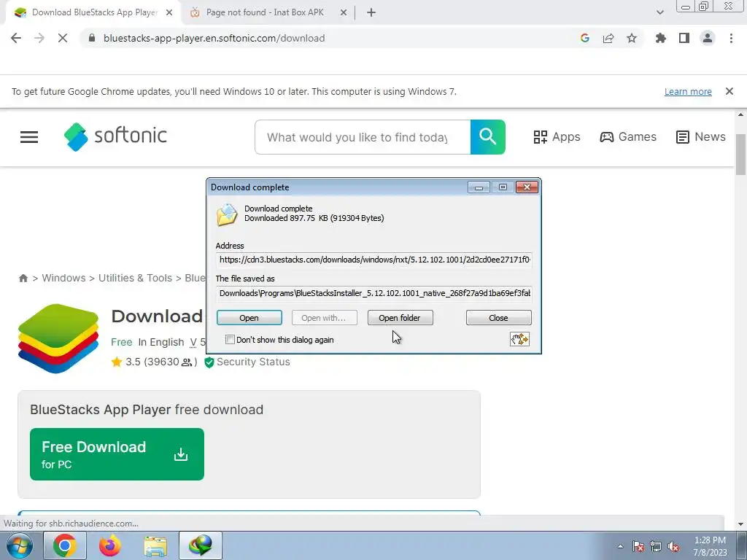The image size is (747, 560).
Task: Open the site information lock icon
Action: (92, 38)
